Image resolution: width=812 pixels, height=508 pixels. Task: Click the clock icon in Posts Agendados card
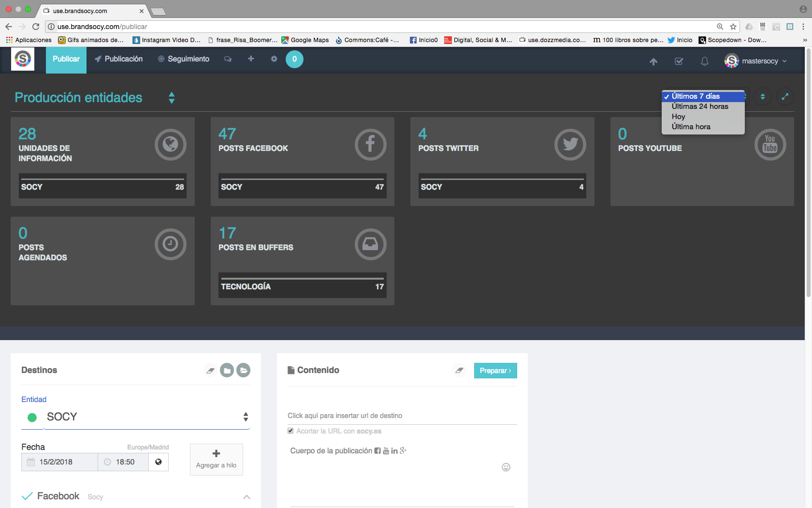tap(170, 244)
